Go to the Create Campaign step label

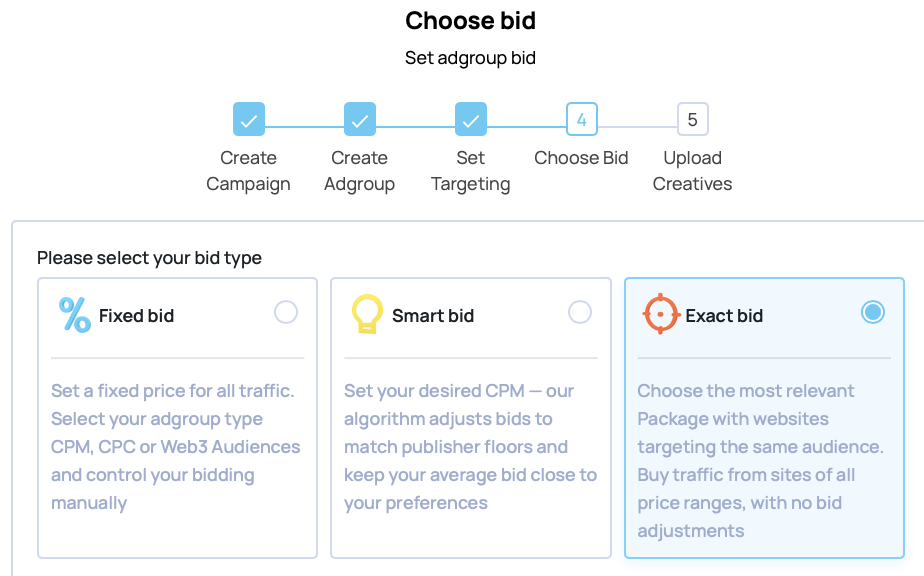coord(249,171)
